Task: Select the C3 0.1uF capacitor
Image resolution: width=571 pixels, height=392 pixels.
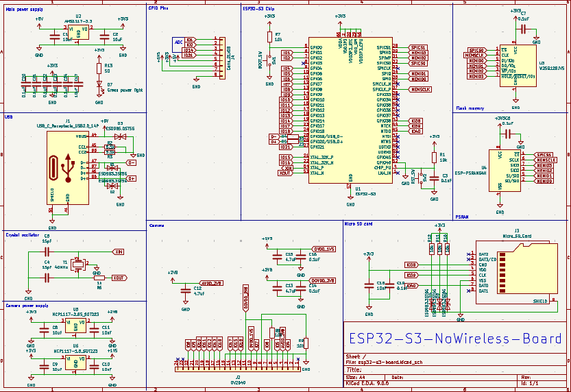Action: (x=434, y=178)
